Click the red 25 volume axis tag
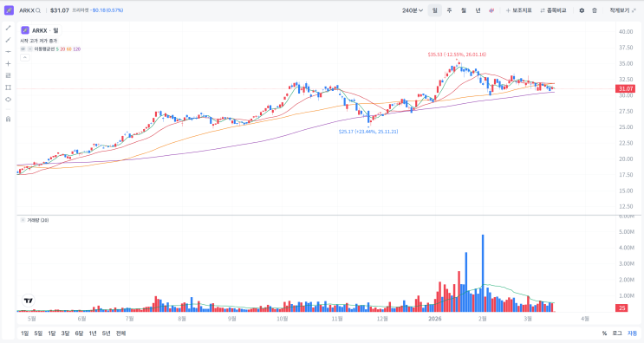Image resolution: width=644 pixels, height=343 pixels. tap(621, 307)
